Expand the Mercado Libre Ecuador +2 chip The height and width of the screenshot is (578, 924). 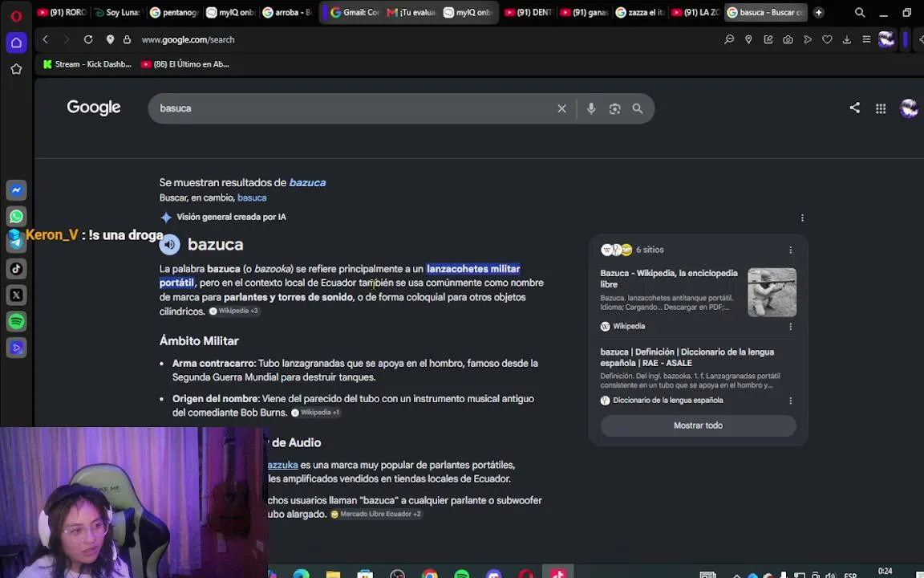point(376,515)
